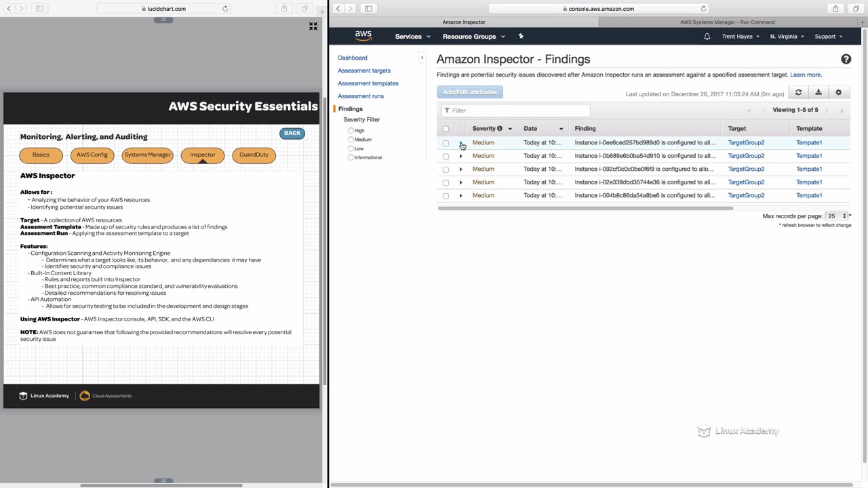Open Assessment runs in sidebar
The image size is (868, 488).
tap(361, 96)
